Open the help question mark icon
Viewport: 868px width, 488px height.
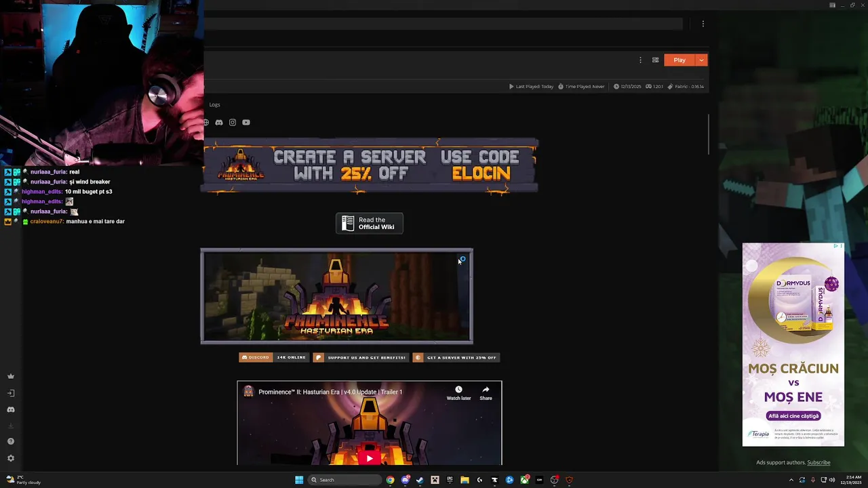tap(11, 441)
